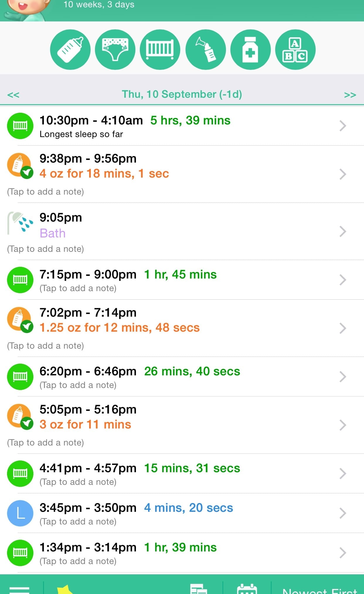This screenshot has height=594, width=364.
Task: Toggle the Newest First sort order
Action: tap(319, 590)
